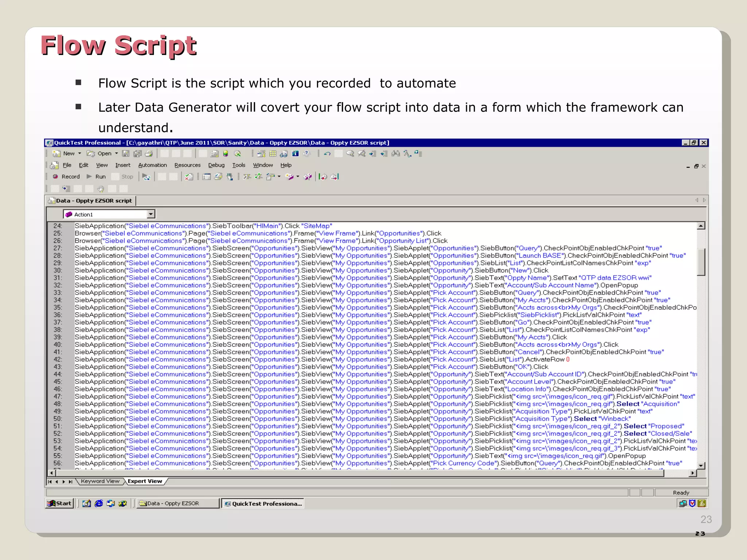The width and height of the screenshot is (747, 560).
Task: Click line 50 Select "Winback" statement
Action: point(353,419)
